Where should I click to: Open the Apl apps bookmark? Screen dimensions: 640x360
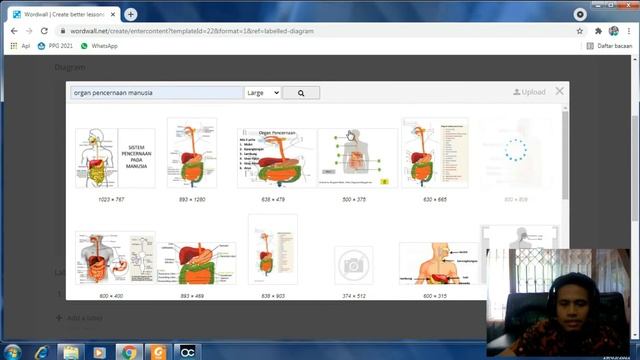point(20,46)
